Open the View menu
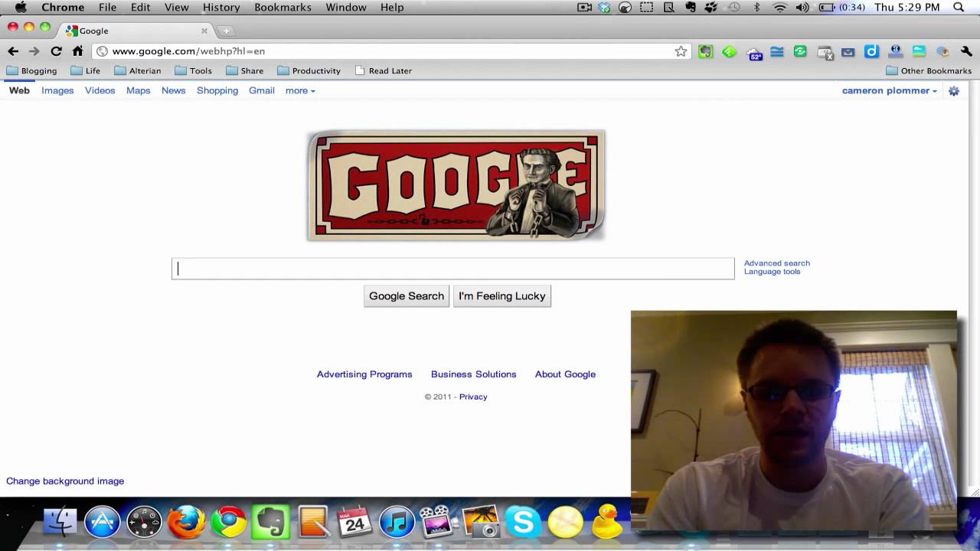 [176, 8]
